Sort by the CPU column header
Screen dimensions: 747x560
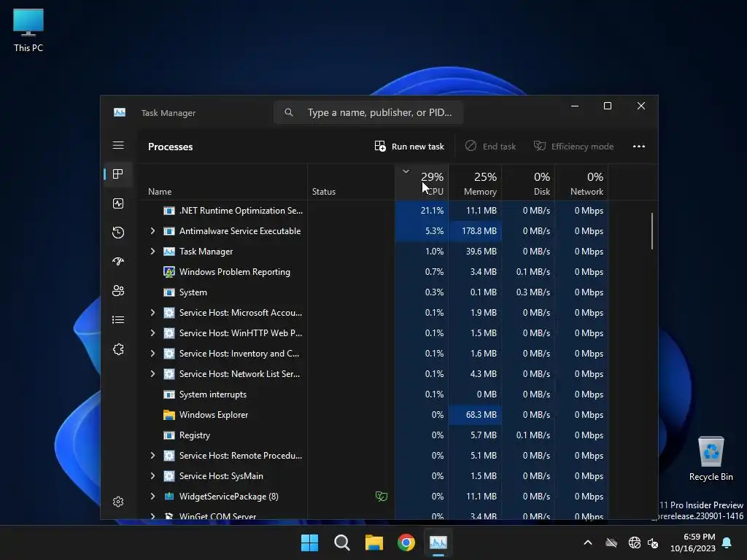point(422,182)
